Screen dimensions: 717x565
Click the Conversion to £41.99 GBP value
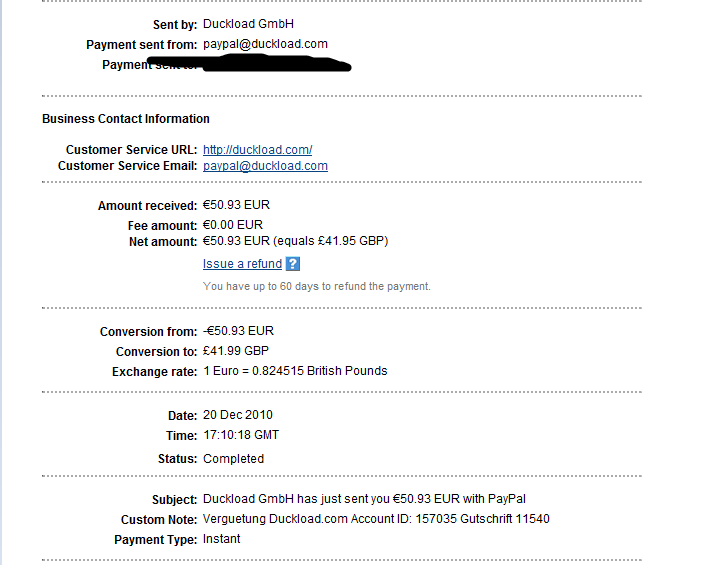tap(236, 351)
